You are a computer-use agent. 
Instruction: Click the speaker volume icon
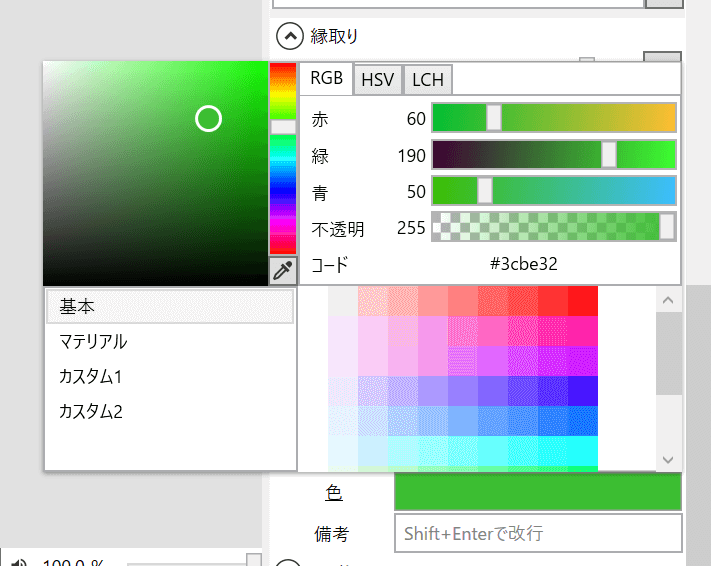click(x=21, y=562)
